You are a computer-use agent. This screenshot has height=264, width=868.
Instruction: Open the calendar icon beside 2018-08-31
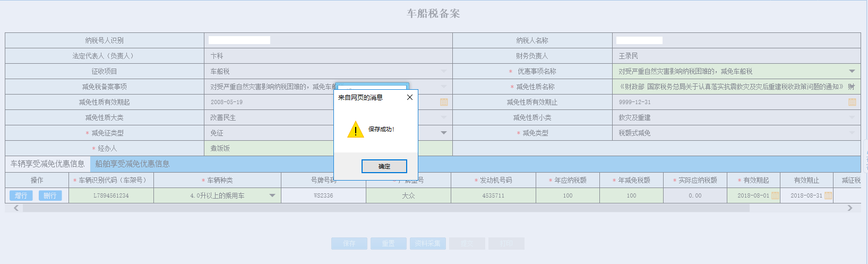click(x=828, y=195)
